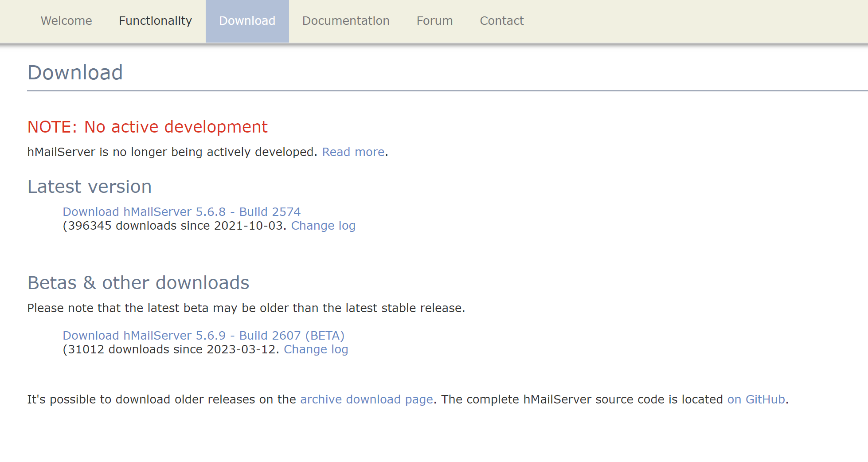Open the on GitHub source link
The image size is (868, 462).
(756, 399)
